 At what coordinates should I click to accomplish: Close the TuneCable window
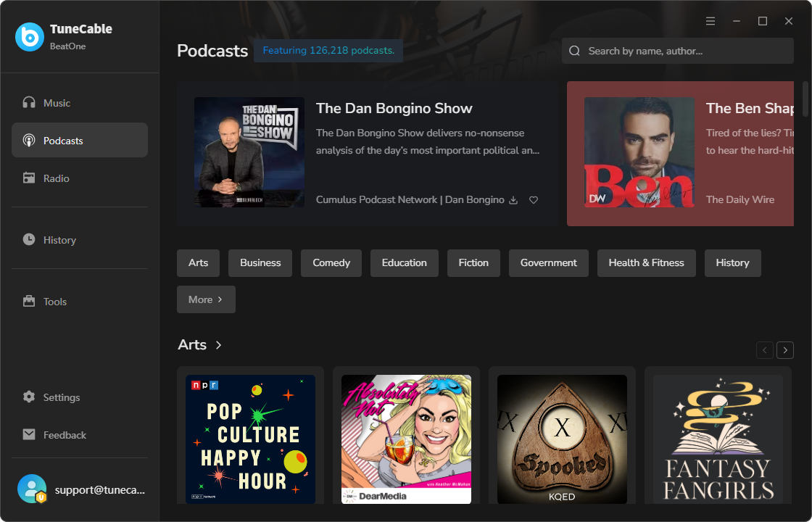pyautogui.click(x=789, y=21)
